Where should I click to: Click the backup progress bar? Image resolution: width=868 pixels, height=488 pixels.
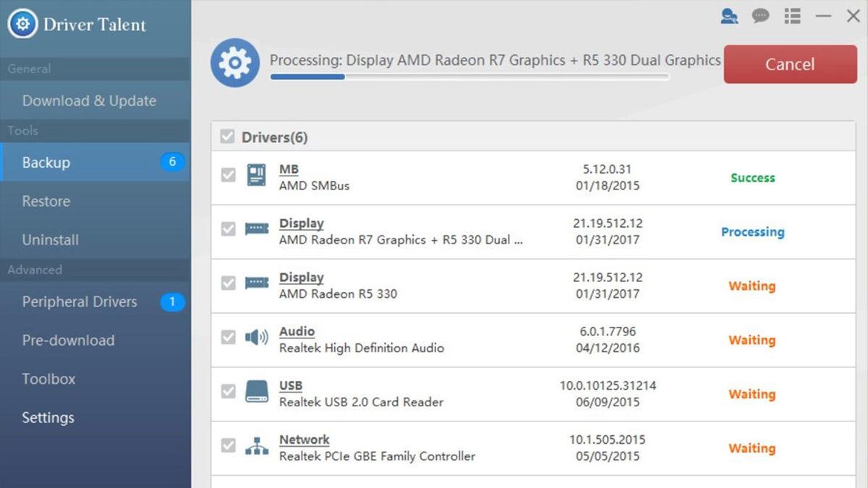469,77
